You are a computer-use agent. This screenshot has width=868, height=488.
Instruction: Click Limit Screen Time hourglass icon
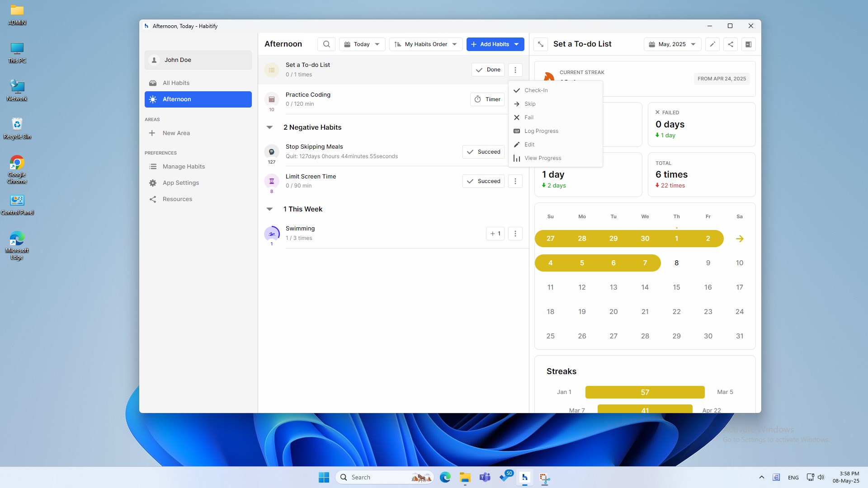[x=272, y=181]
